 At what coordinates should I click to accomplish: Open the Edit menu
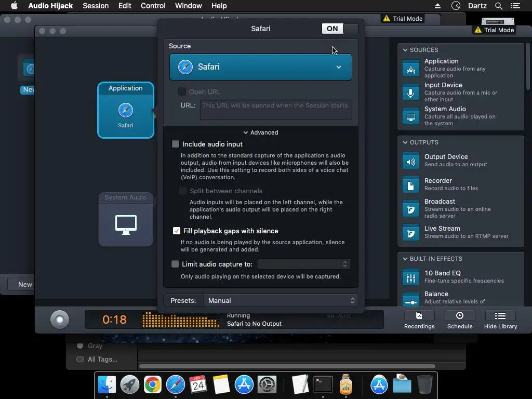pos(125,6)
